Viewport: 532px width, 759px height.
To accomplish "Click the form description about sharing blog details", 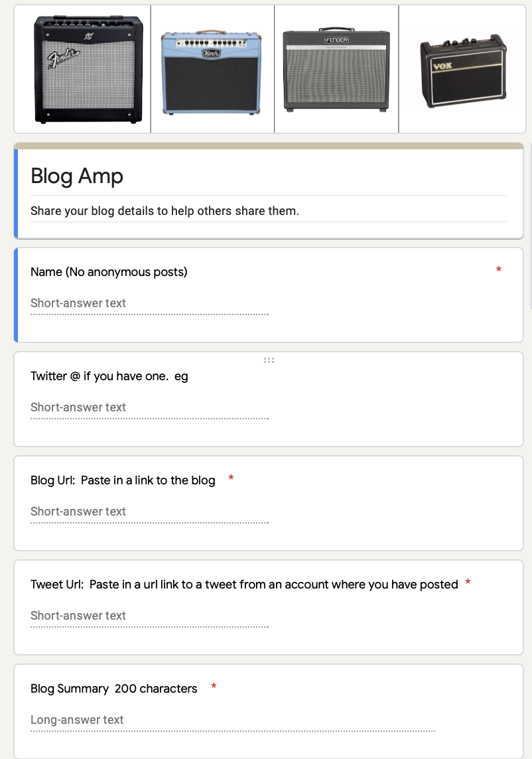I will (165, 212).
